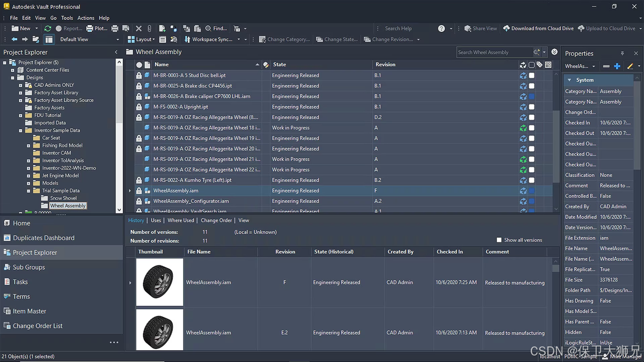Collapse the Designs folder tree node
This screenshot has width=644, height=362.
pyautogui.click(x=13, y=78)
